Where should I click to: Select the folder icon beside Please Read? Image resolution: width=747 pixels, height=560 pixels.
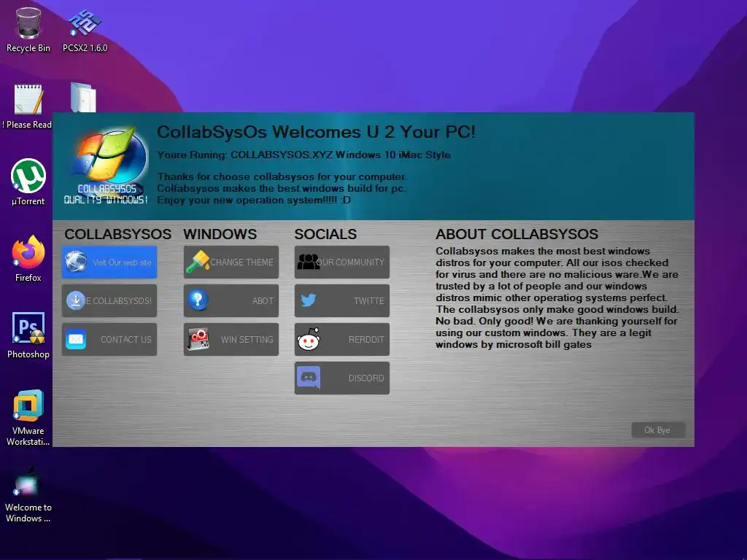point(83,98)
